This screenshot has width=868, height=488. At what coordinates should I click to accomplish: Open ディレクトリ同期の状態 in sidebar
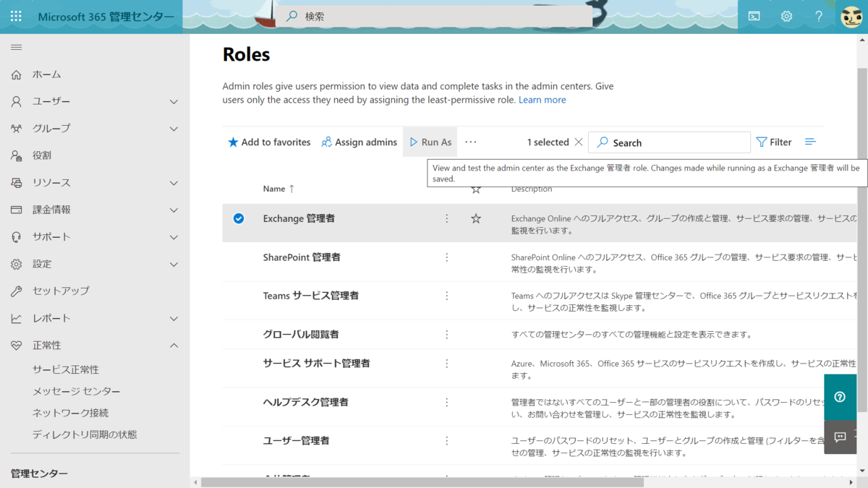click(85, 435)
